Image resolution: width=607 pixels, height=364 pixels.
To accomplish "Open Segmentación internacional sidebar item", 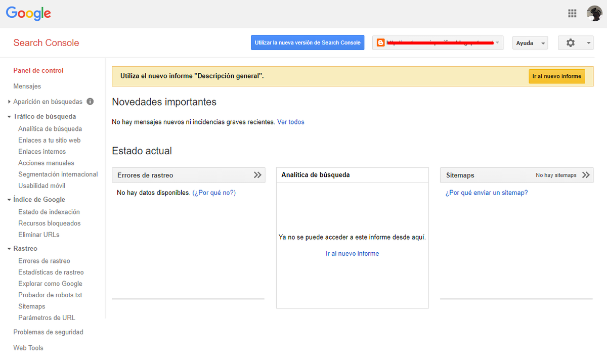I will click(x=58, y=174).
